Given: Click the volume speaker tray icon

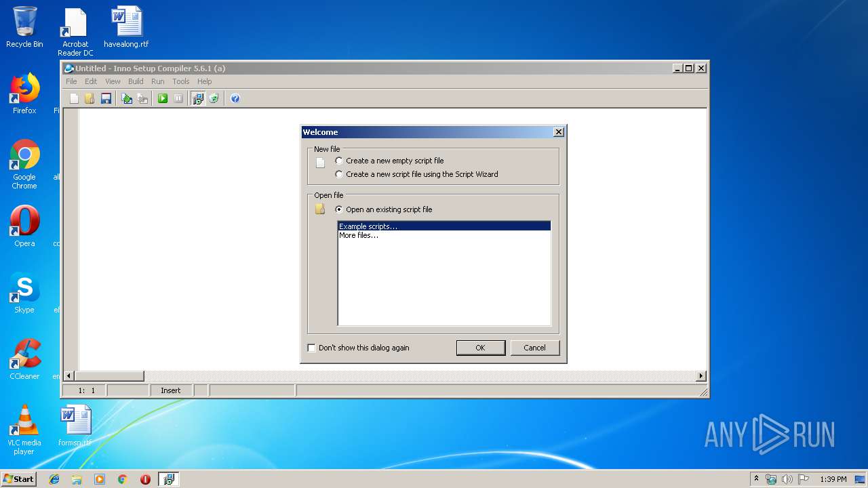Looking at the screenshot, I should [x=787, y=479].
